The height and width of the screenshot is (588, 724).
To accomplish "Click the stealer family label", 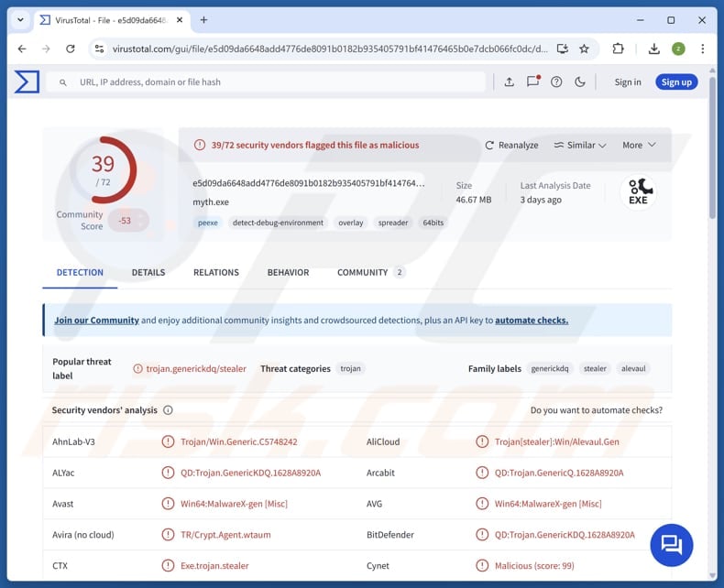I will click(x=595, y=369).
